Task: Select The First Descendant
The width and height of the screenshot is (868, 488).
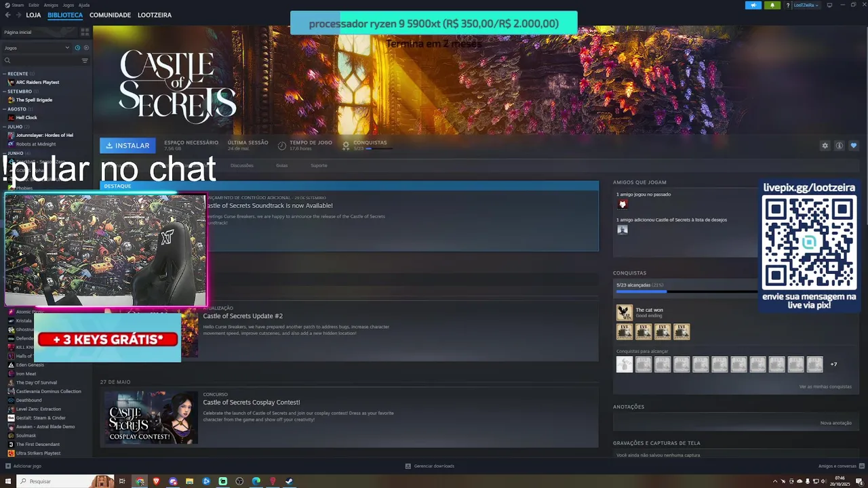Action: (37, 444)
